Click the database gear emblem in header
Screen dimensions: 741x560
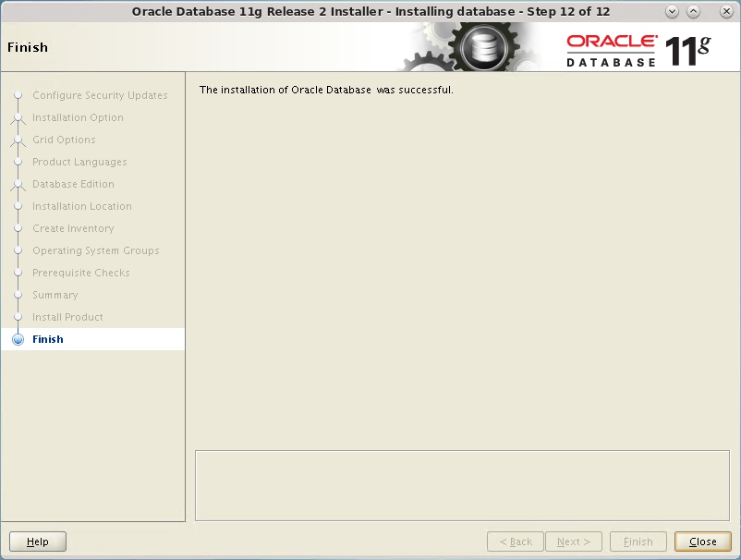(484, 47)
